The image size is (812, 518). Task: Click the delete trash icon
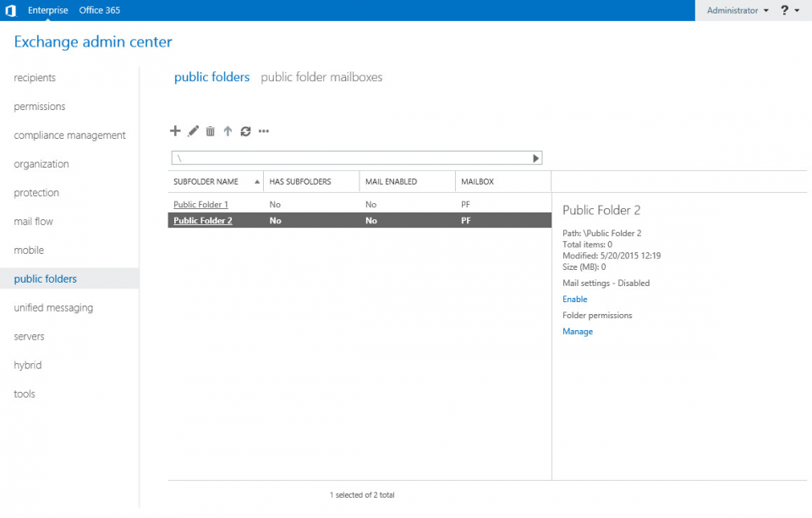click(x=211, y=131)
